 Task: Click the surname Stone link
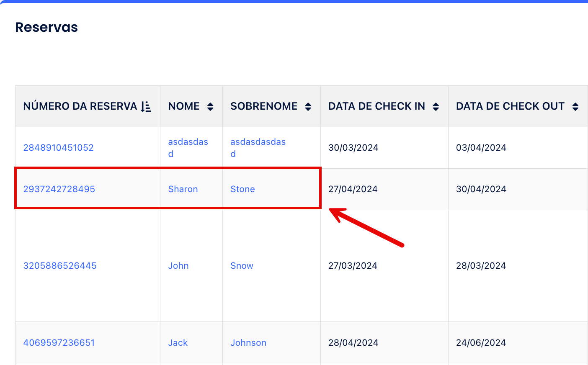point(242,189)
